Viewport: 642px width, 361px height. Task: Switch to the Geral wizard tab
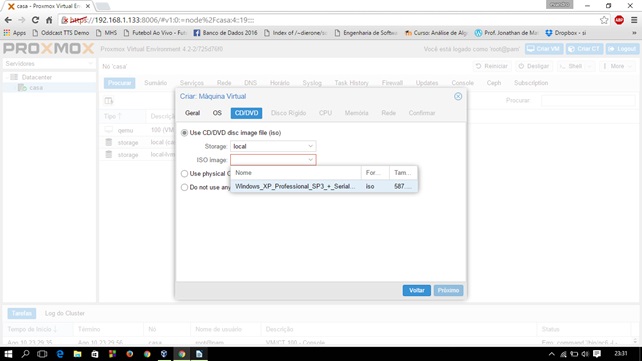tap(192, 113)
